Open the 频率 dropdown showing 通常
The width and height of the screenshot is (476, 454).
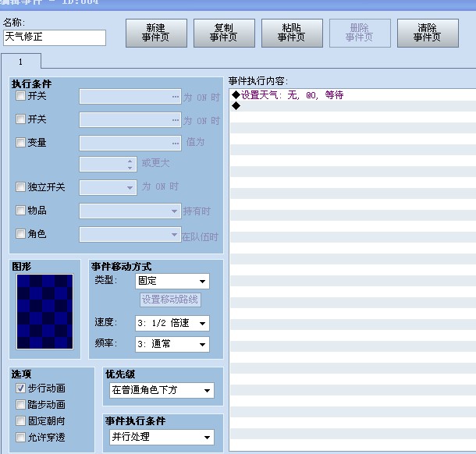(172, 345)
